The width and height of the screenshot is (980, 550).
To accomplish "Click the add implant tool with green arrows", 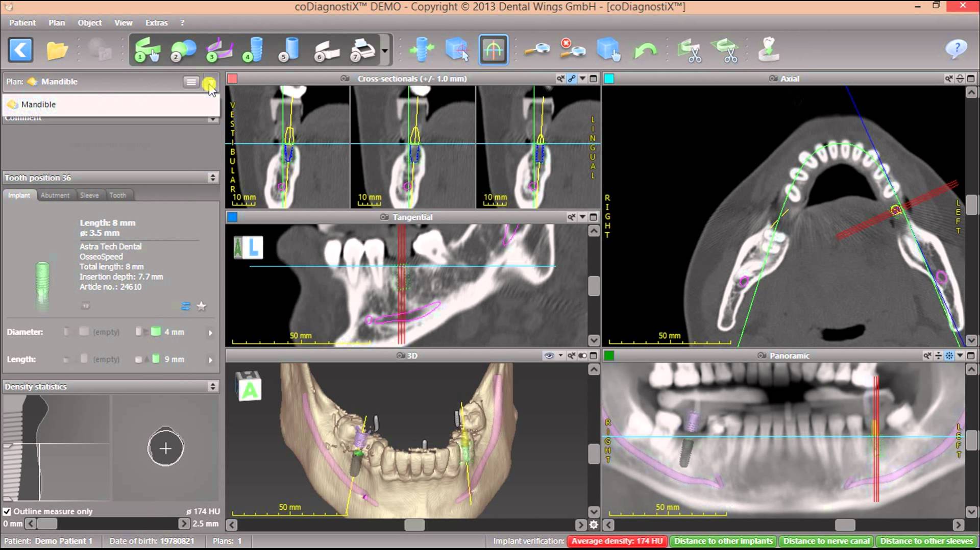I will (422, 50).
